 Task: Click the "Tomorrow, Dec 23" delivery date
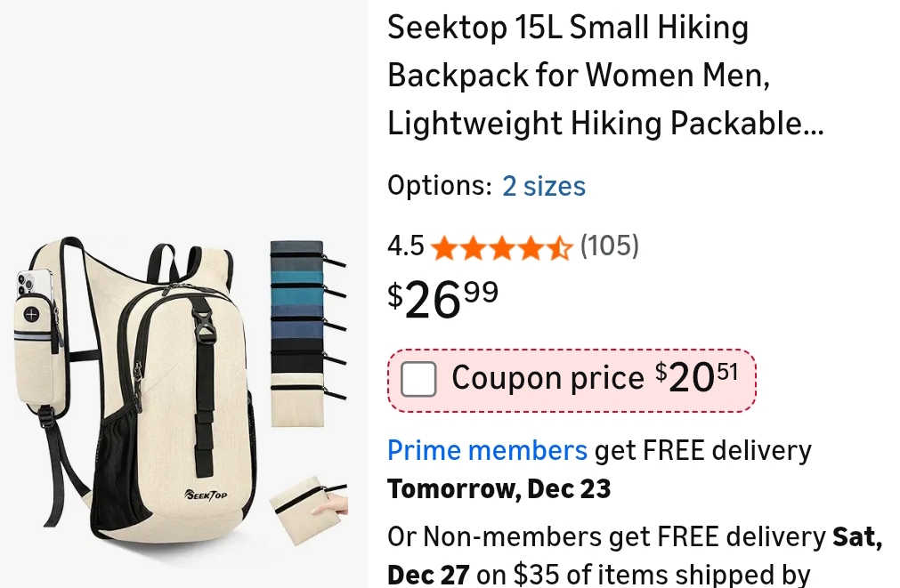499,489
